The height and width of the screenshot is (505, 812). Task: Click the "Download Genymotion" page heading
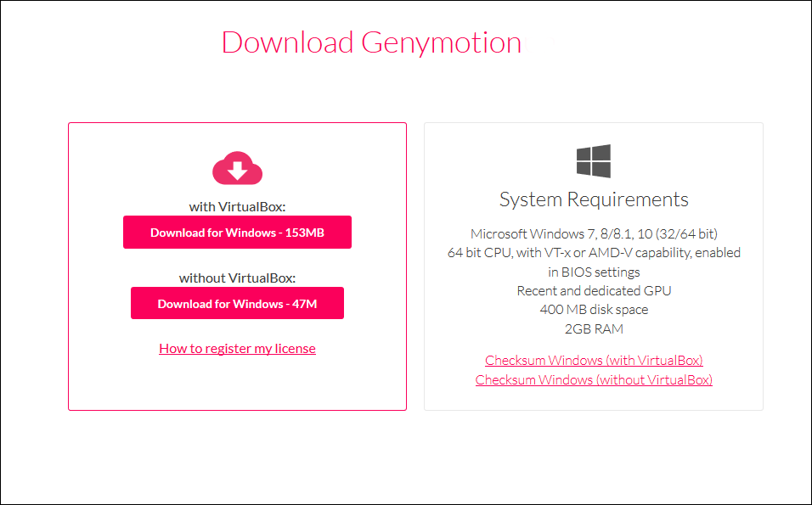click(371, 42)
